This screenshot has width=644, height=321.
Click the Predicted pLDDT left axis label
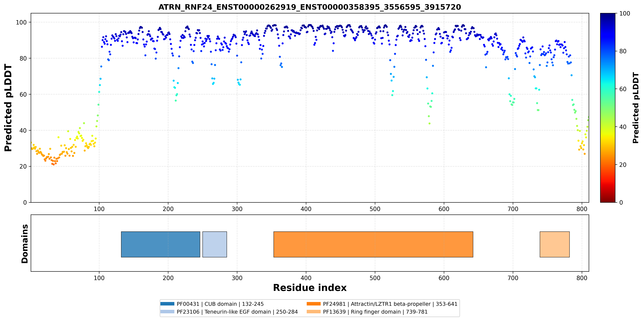tap(8, 108)
